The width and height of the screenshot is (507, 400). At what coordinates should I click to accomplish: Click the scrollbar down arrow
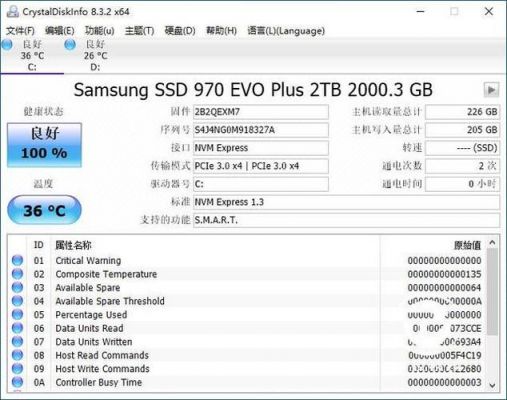492,385
